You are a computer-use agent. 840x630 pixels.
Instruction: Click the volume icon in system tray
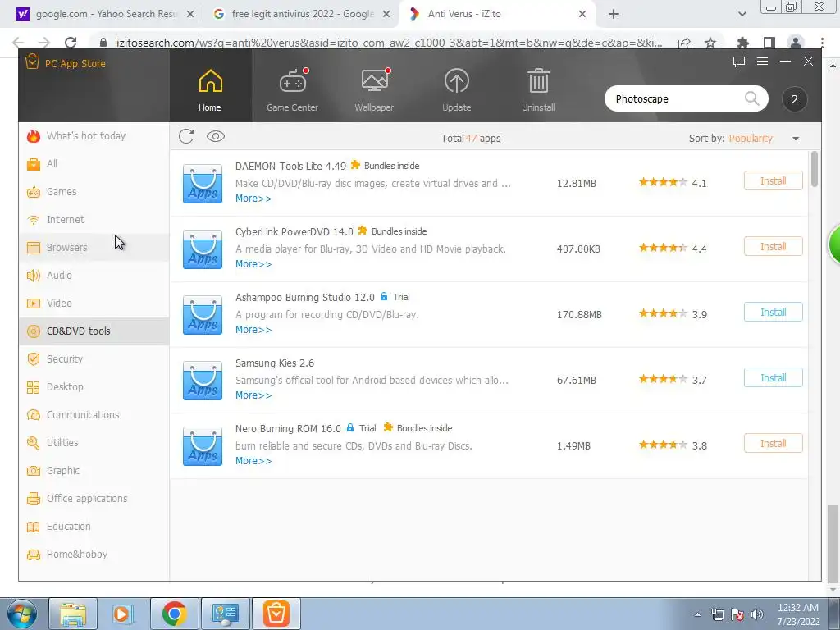pos(757,614)
